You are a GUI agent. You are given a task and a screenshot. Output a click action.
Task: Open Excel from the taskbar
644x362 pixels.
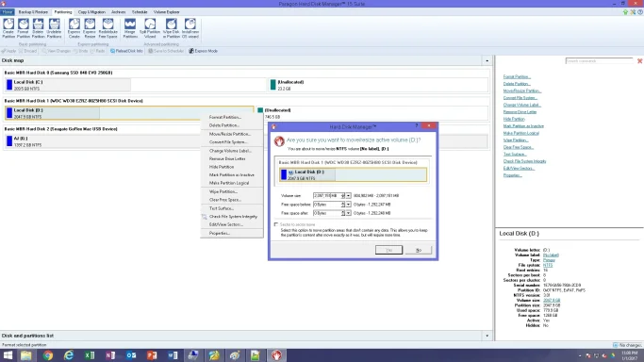[90, 355]
